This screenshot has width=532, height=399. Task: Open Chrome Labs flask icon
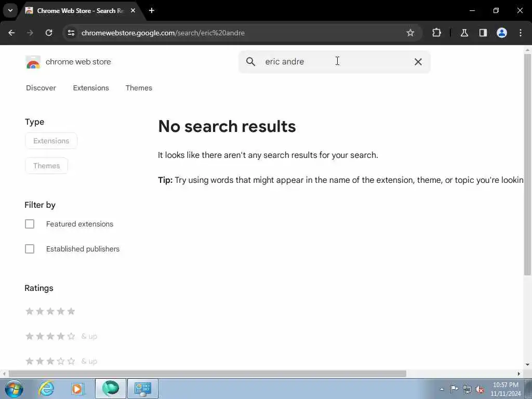464,33
